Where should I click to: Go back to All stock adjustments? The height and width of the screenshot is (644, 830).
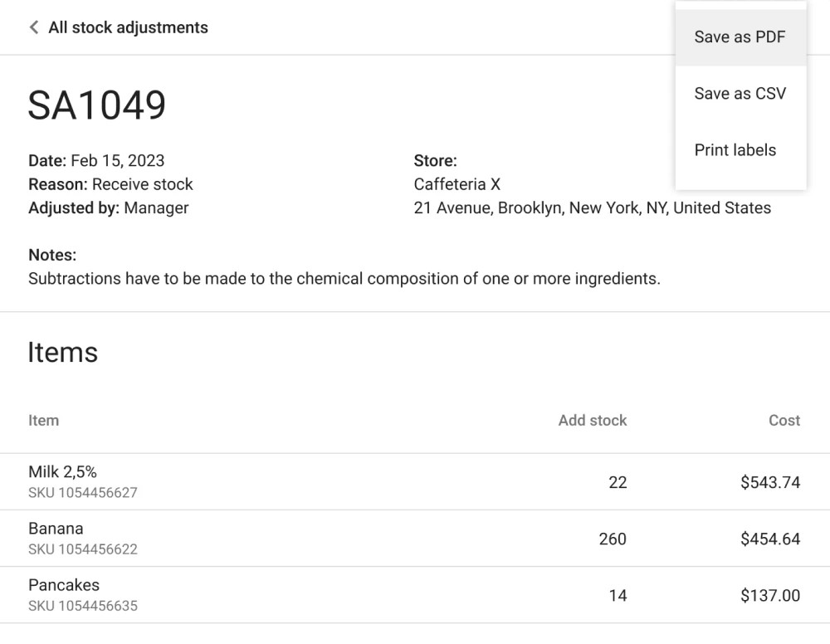128,27
